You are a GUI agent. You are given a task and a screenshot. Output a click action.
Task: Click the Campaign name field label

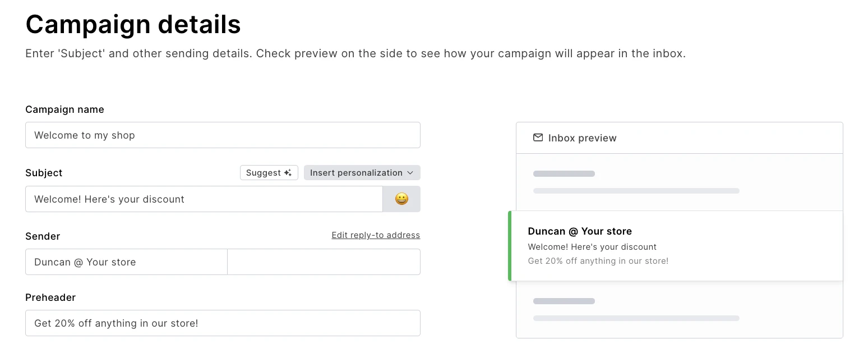[x=64, y=109]
